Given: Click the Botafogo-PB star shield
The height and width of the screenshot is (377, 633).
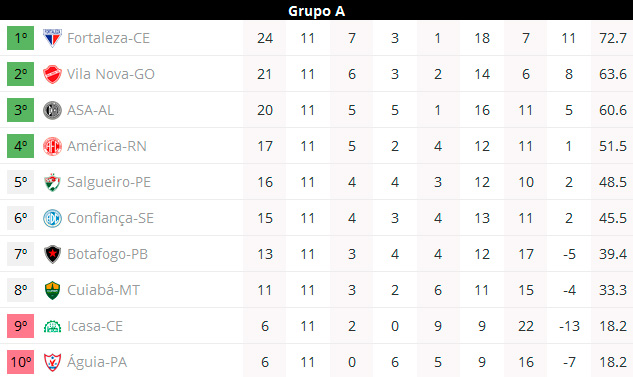Looking at the screenshot, I should (52, 254).
